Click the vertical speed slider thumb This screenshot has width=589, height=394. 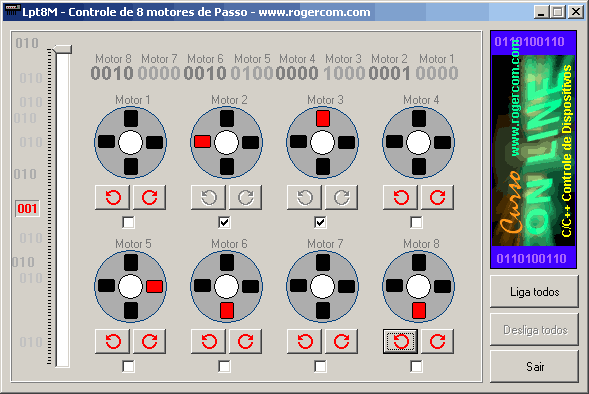(62, 49)
